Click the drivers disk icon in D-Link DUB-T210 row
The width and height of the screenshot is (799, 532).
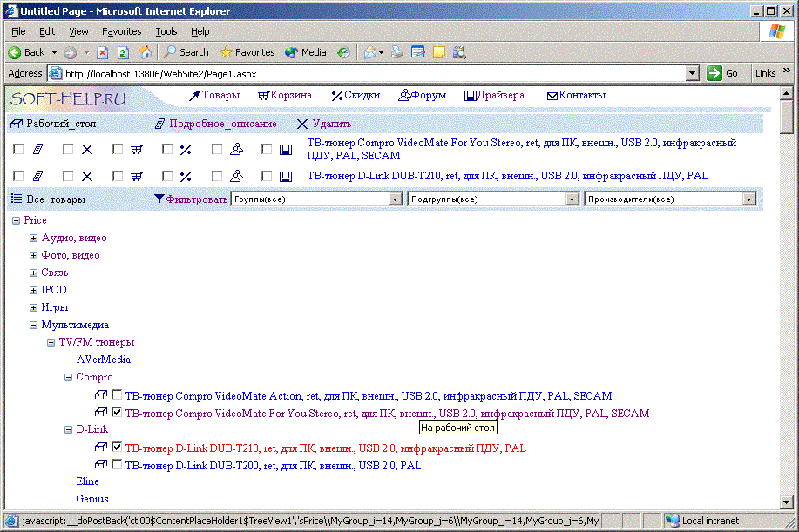[286, 176]
